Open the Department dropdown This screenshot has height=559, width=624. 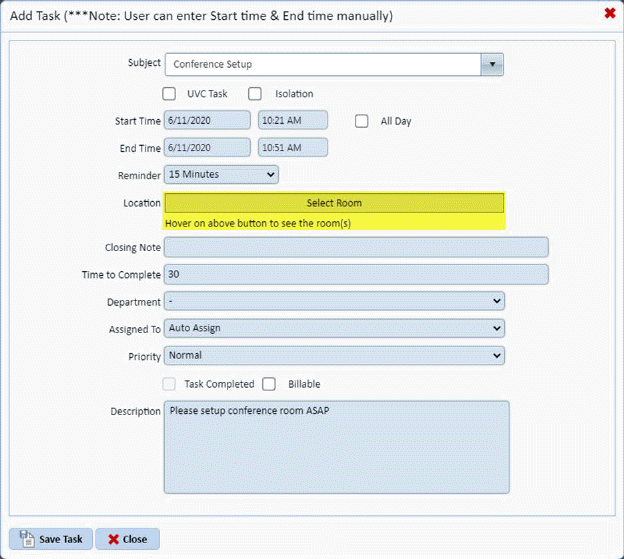334,301
